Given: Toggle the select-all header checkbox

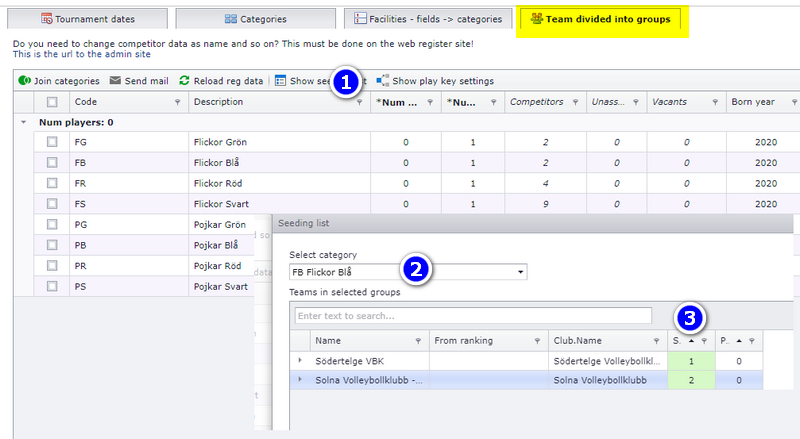Looking at the screenshot, I should (x=52, y=102).
